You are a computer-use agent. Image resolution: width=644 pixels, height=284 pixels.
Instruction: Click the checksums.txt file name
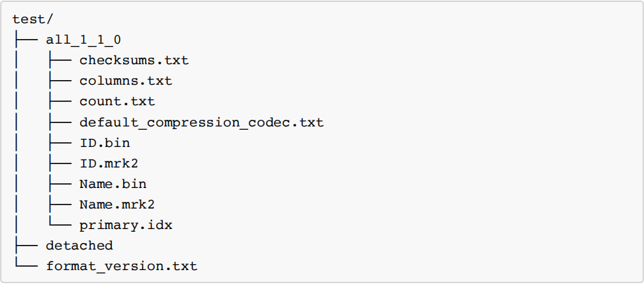click(134, 60)
